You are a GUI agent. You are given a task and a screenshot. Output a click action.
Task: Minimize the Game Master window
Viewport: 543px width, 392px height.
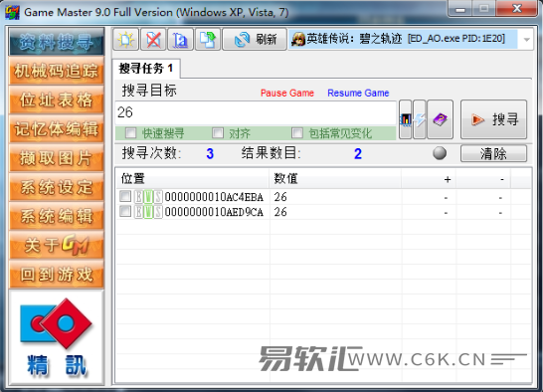coord(459,9)
